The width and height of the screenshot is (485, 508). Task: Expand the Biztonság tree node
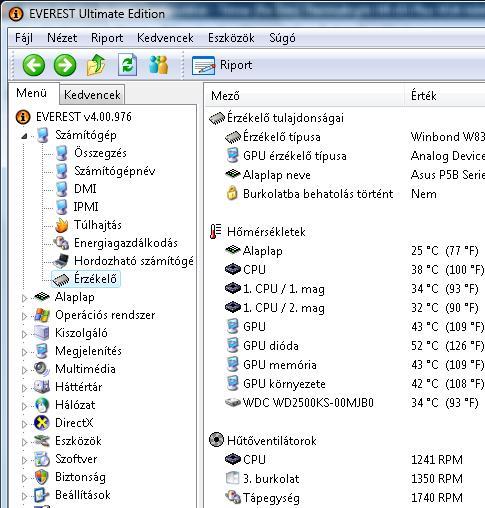pos(24,478)
